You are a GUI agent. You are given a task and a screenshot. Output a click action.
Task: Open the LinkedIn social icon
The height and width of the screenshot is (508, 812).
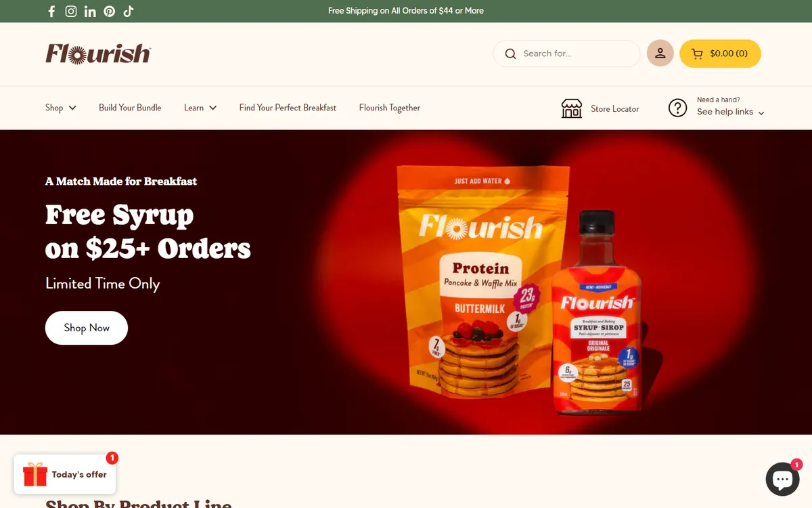[x=90, y=11]
